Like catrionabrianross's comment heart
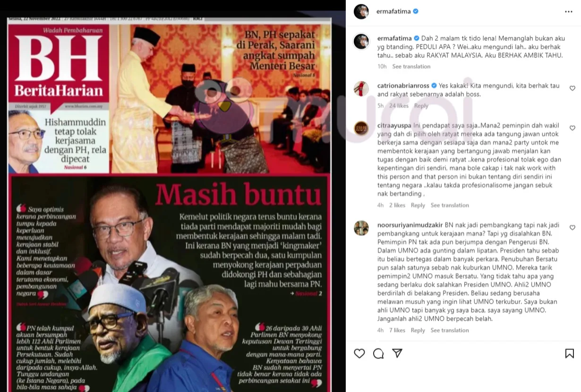 click(572, 88)
